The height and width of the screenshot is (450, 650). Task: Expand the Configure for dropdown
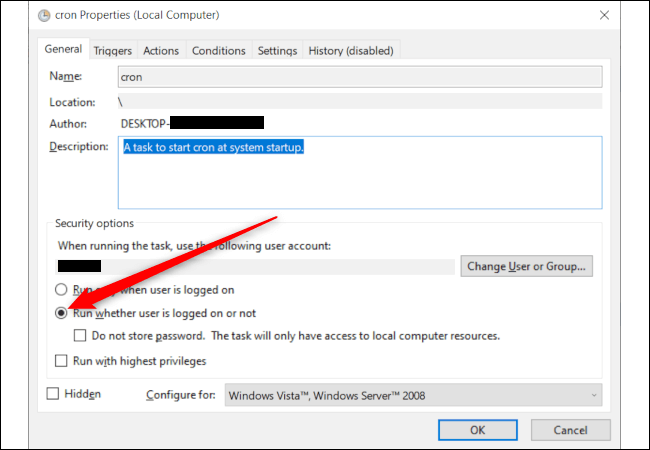pos(413,395)
